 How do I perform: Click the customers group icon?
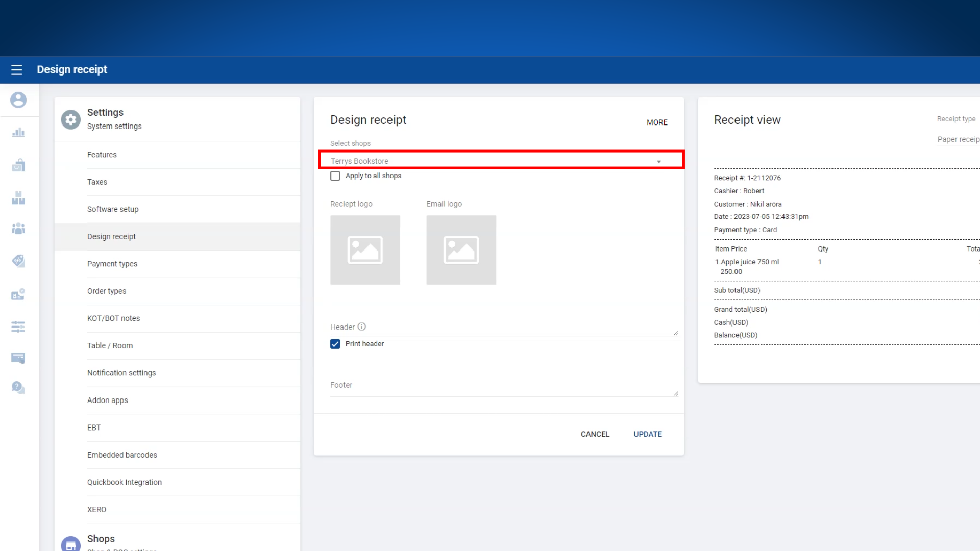[18, 229]
